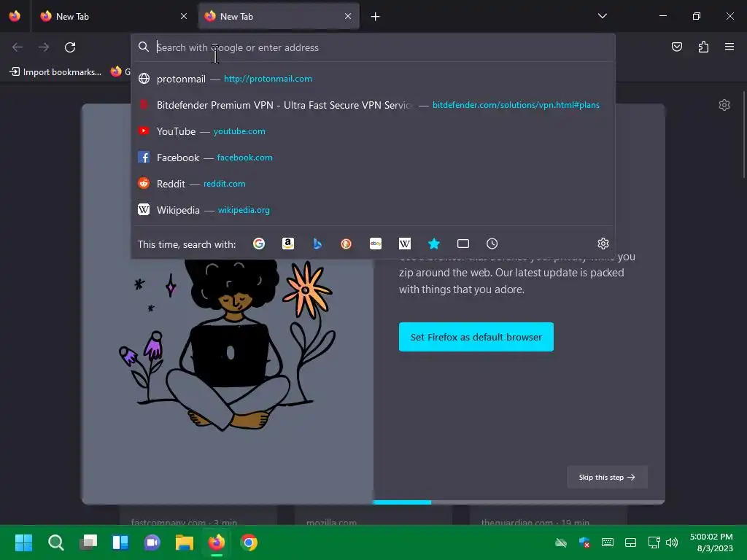747x560 pixels.
Task: Click the page vertical scrollbar
Action: point(743,135)
